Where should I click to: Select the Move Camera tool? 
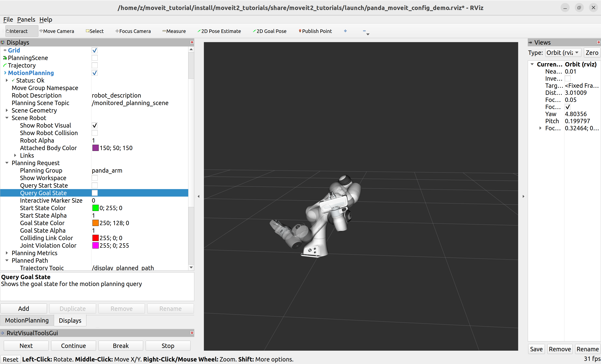(57, 31)
